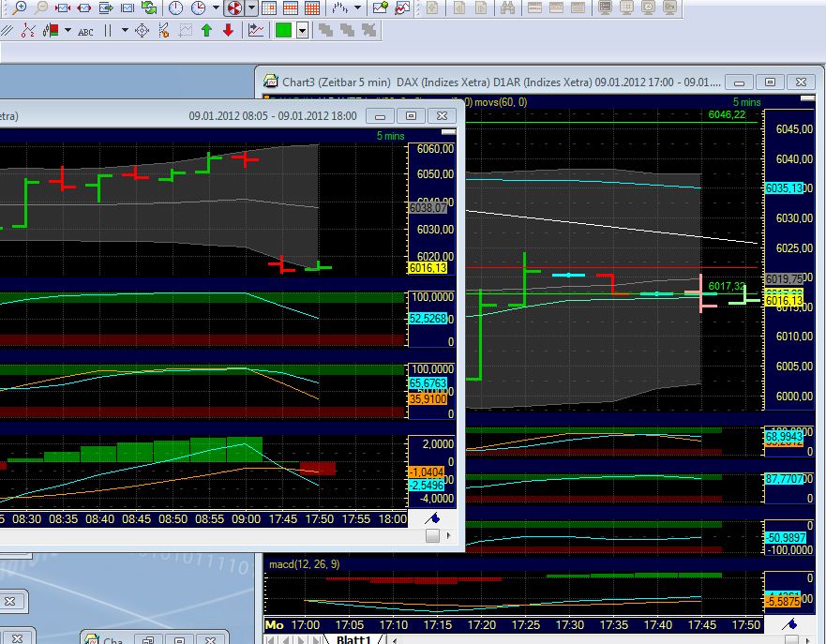Viewport: 826px width, 644px height.
Task: Select the Zoom In magnifier tool
Action: tap(19, 7)
